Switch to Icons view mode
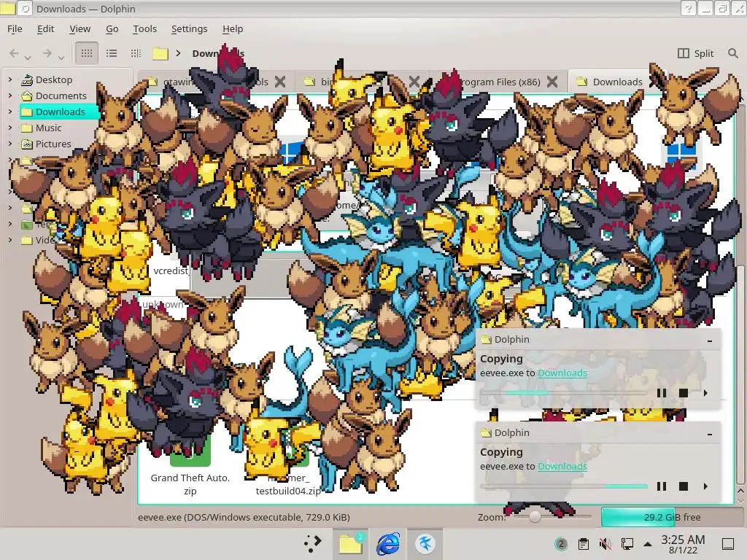 [x=87, y=53]
